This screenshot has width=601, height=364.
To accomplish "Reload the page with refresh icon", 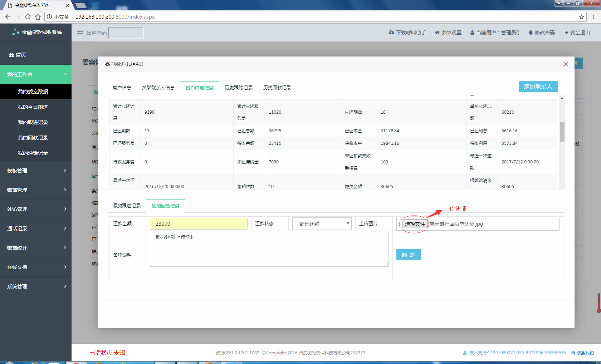I will coord(28,17).
